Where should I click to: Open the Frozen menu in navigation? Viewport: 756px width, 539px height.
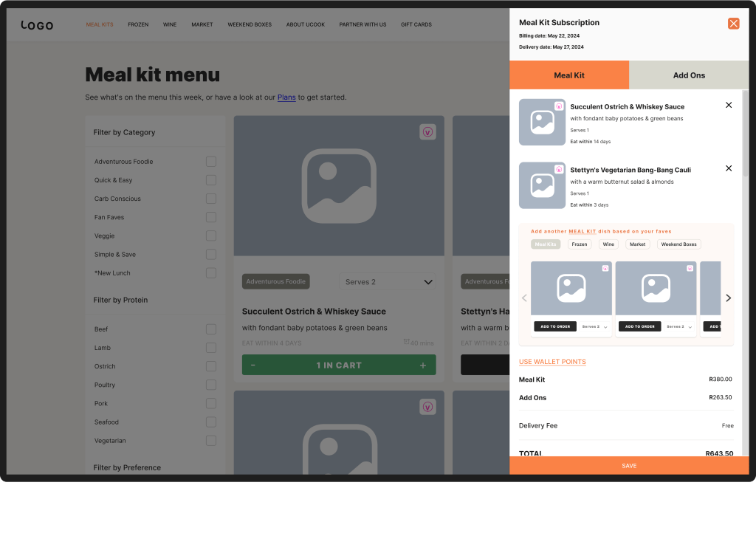(x=138, y=25)
